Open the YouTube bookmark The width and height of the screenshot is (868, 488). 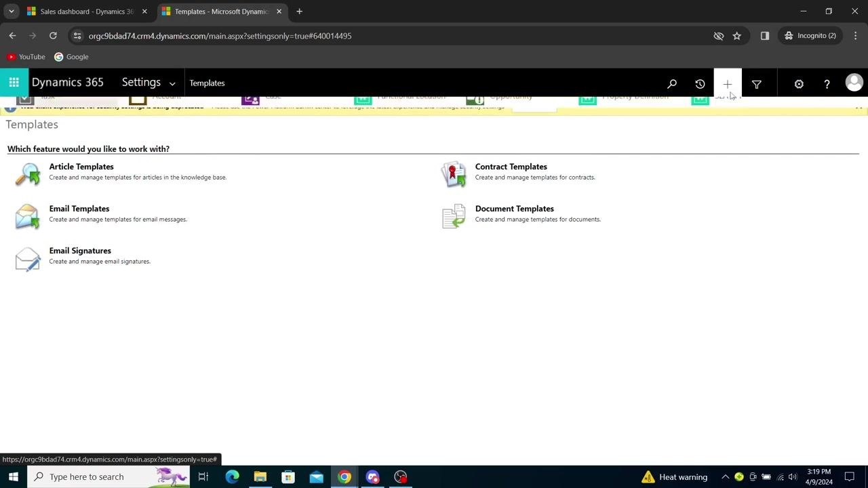click(26, 57)
